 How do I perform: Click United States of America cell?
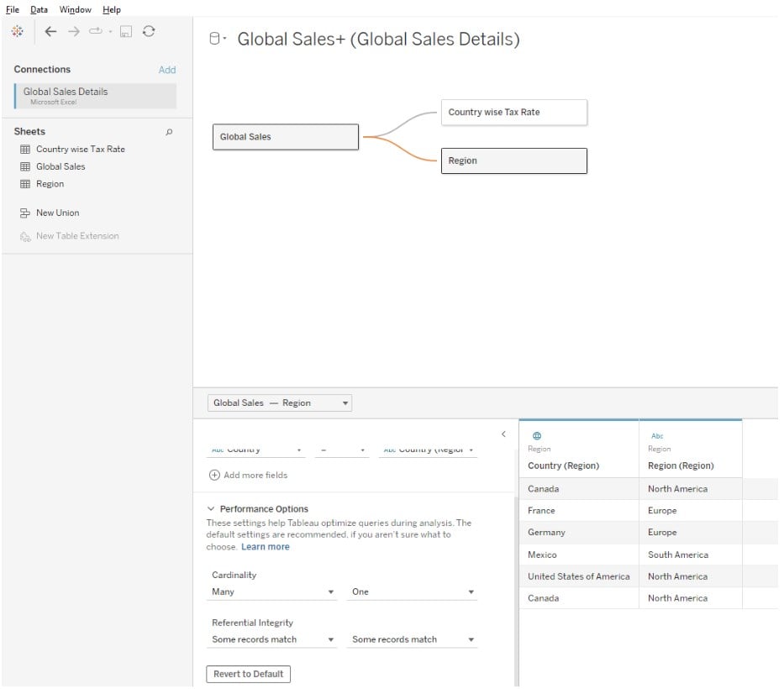pyautogui.click(x=581, y=578)
